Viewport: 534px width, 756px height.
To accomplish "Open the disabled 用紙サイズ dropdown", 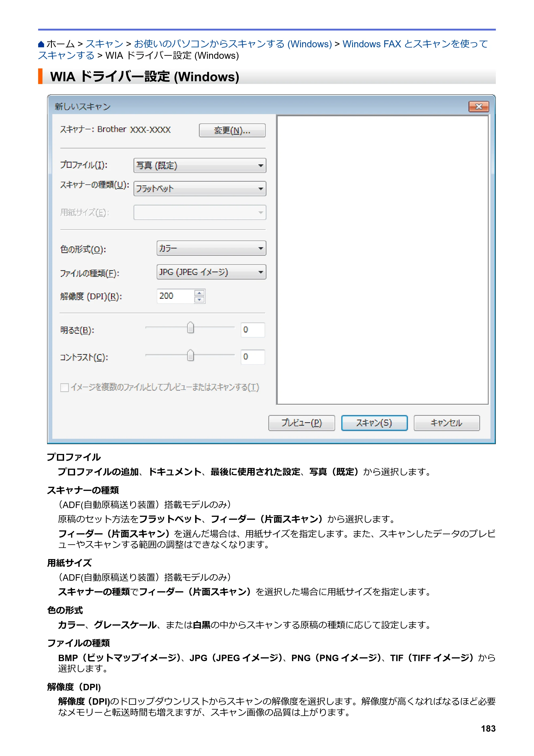I will click(200, 212).
